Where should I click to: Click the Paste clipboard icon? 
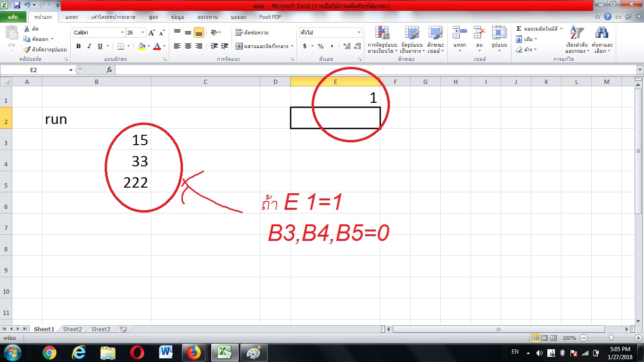tap(11, 33)
